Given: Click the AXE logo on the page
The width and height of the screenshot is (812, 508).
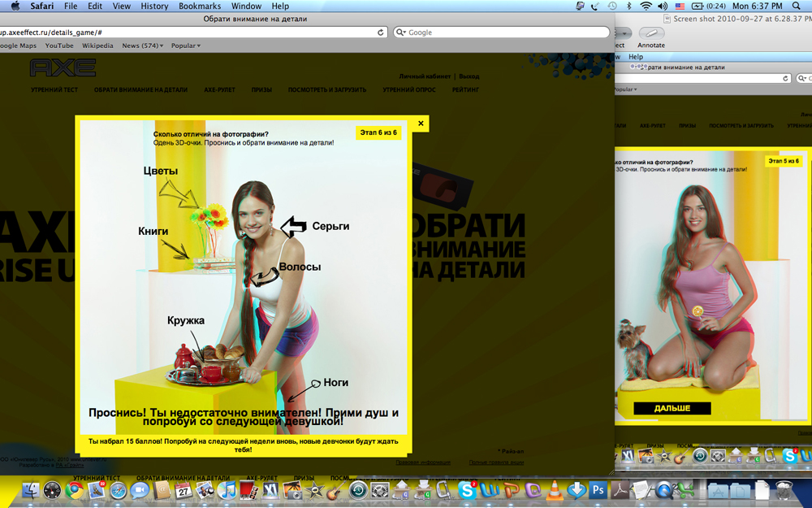Looking at the screenshot, I should pos(63,67).
